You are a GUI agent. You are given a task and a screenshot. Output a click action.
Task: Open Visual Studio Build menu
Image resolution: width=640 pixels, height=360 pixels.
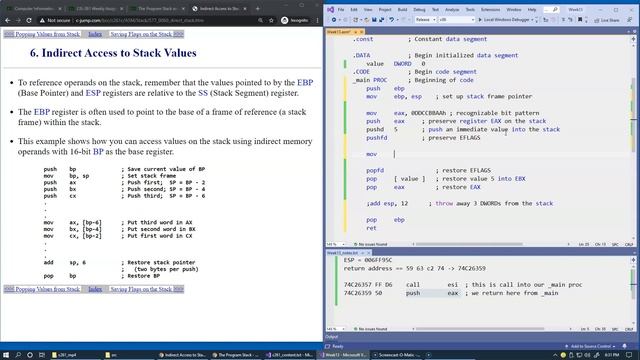(x=402, y=9)
